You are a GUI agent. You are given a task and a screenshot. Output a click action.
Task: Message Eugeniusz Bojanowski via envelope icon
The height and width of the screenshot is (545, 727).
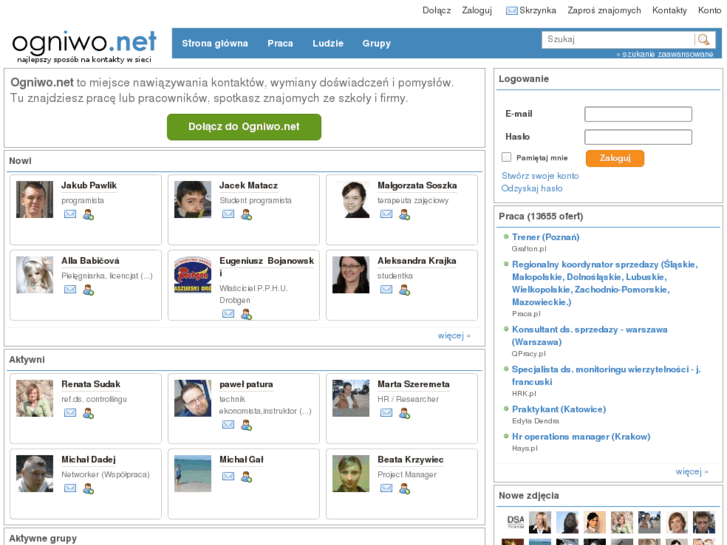228,314
